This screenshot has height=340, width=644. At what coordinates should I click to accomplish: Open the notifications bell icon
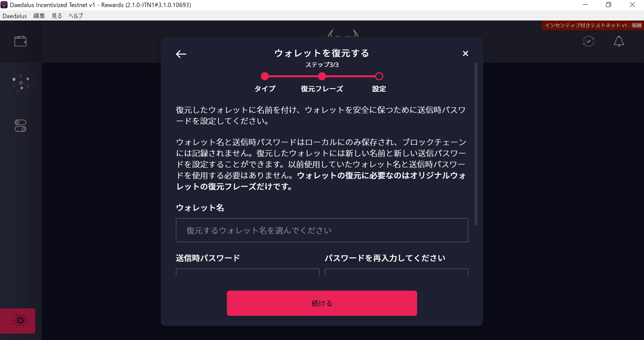tap(619, 41)
